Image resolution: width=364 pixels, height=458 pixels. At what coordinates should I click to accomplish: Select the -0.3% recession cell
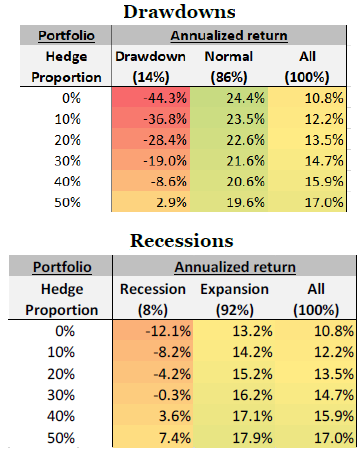click(153, 395)
